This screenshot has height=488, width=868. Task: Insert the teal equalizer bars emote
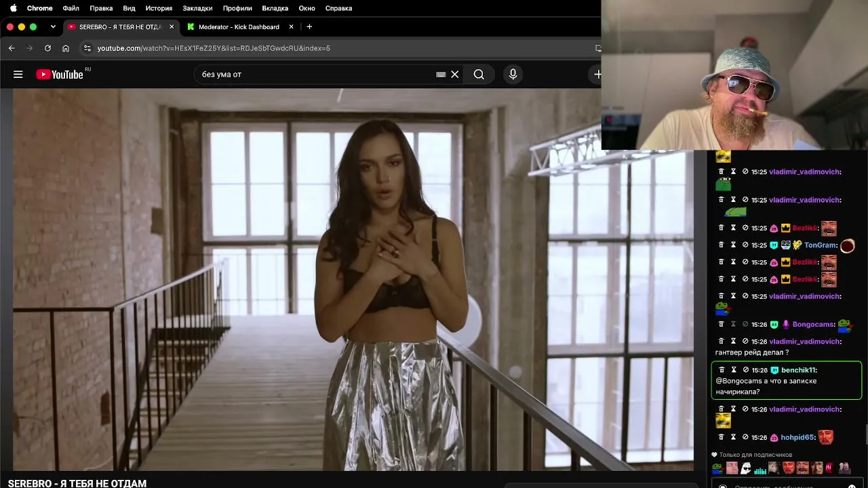point(759,468)
